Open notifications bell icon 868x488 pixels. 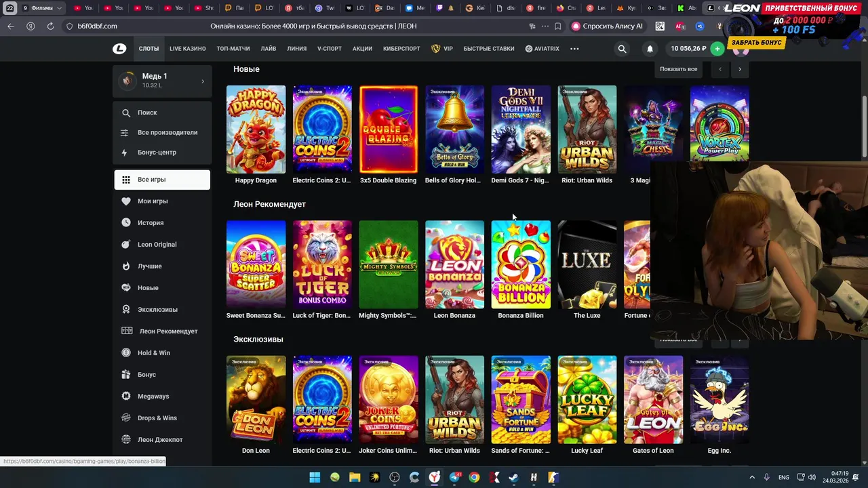[650, 49]
